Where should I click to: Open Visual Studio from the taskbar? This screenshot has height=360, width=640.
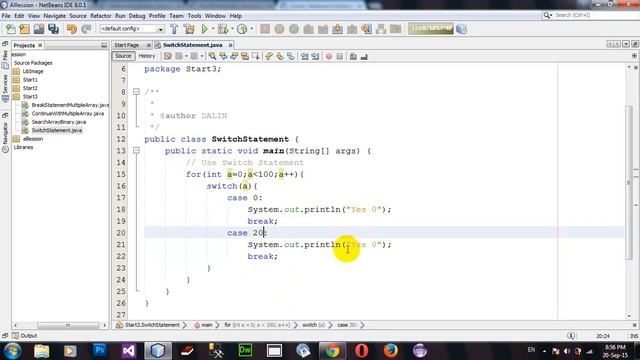(x=129, y=350)
